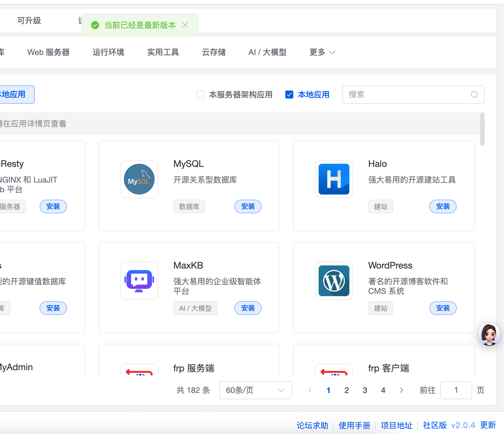
Task: Select the 云存储 category
Action: 214,52
